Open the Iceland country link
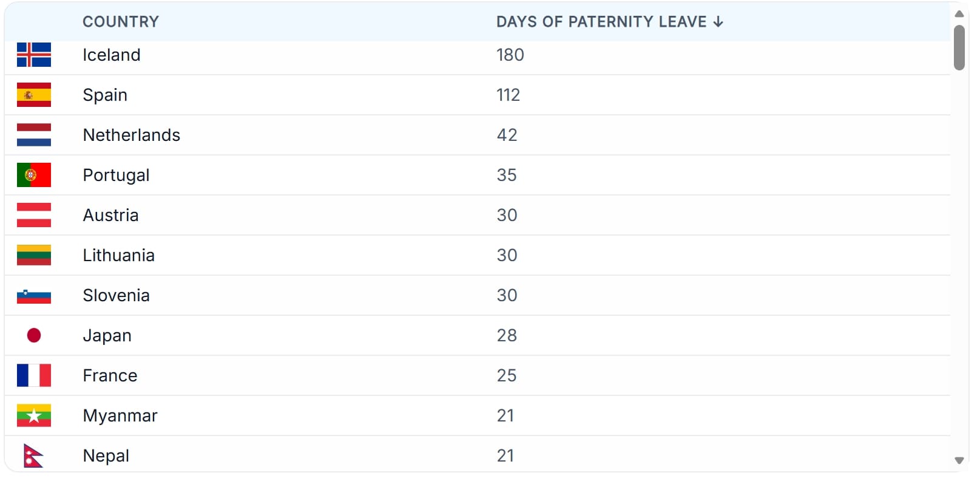Viewport: 980px width, 481px height. click(112, 55)
